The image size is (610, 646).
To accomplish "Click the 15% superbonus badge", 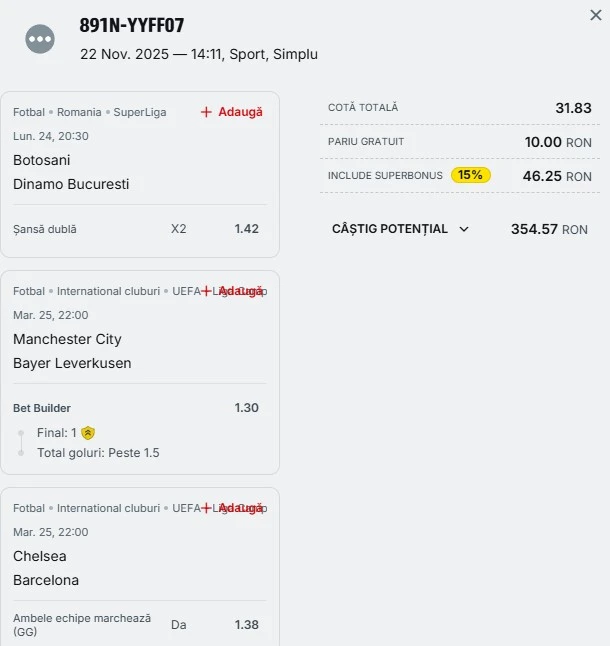I will (x=470, y=175).
